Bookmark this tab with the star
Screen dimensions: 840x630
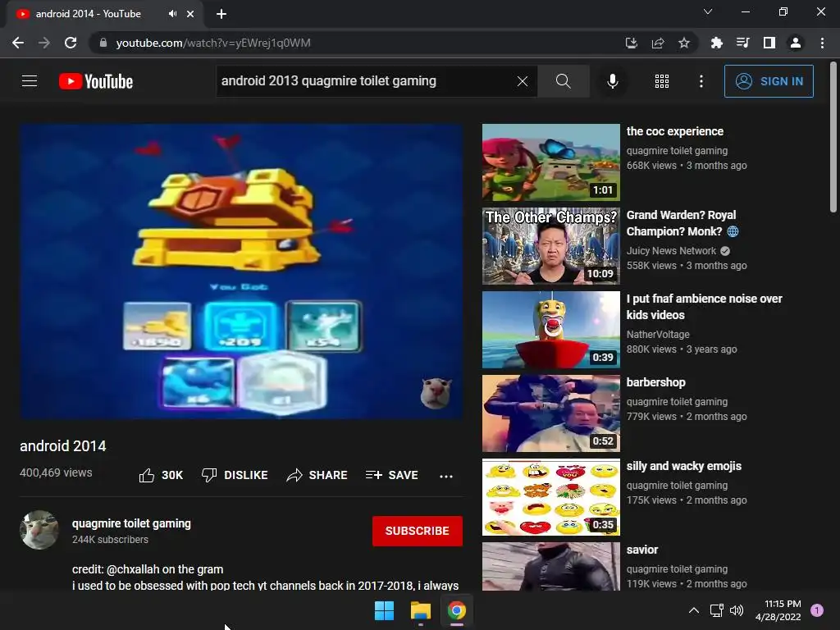(x=684, y=43)
